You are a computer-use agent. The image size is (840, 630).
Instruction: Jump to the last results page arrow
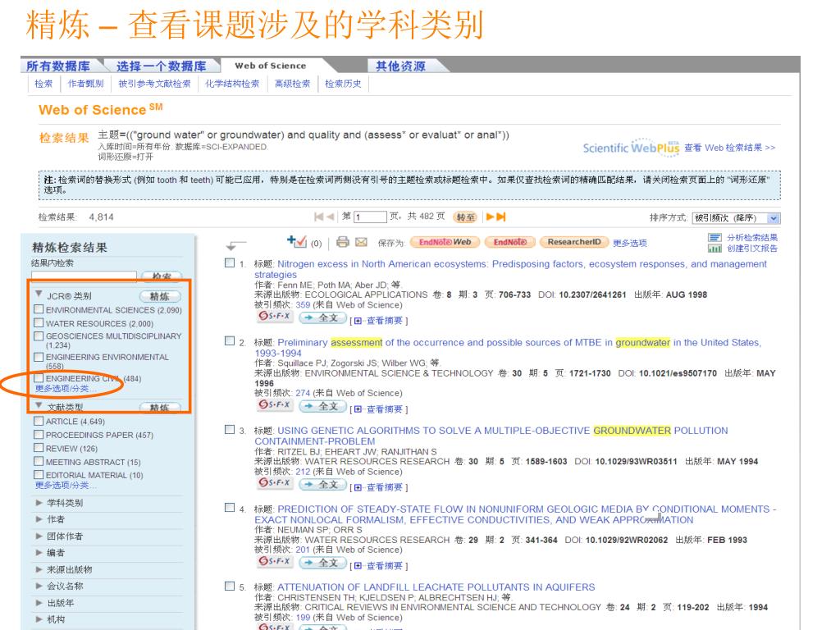coord(501,217)
